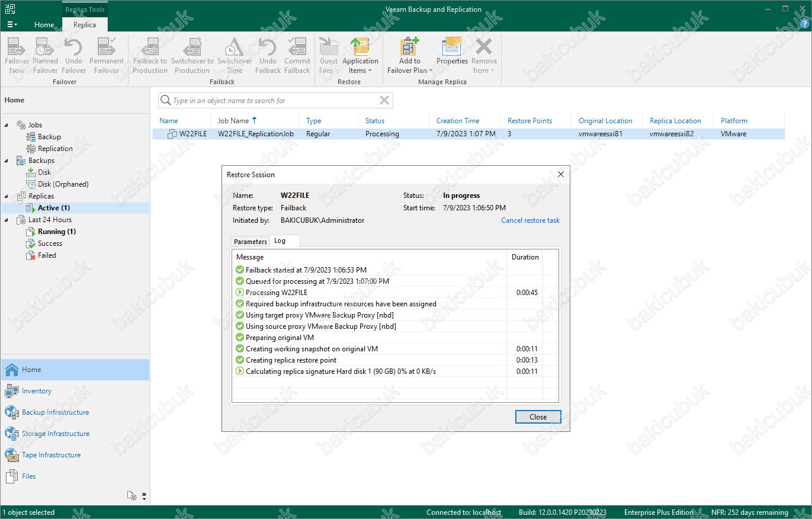Image resolution: width=812 pixels, height=519 pixels.
Task: Collapse the Jobs tree node
Action: tap(7, 125)
